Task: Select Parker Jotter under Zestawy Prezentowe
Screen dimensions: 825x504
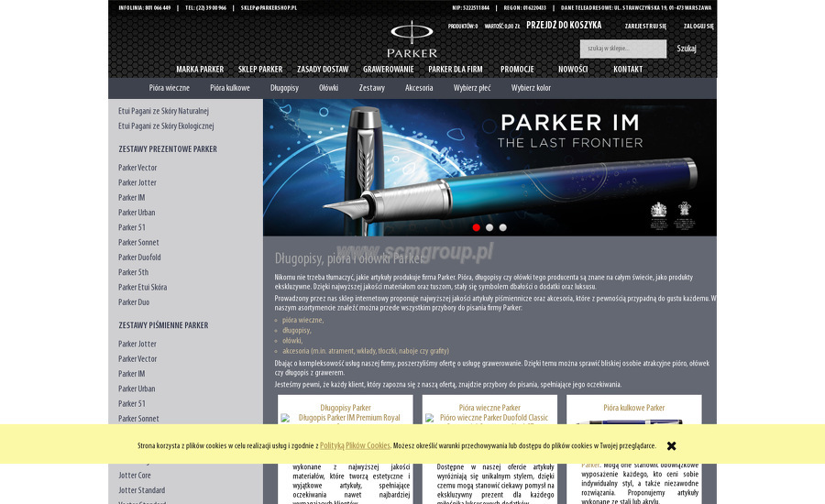Action: pos(137,182)
